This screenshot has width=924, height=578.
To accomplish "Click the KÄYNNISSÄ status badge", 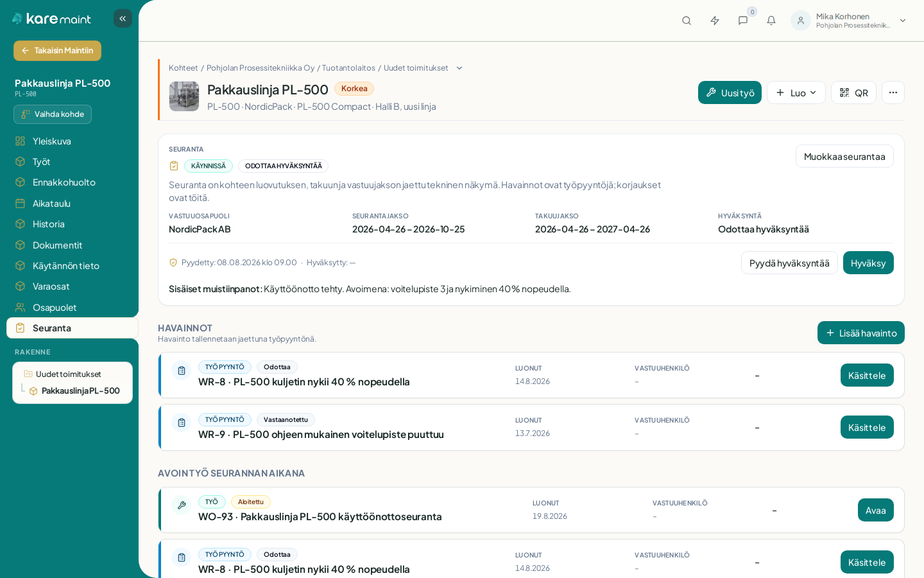I will coord(209,166).
